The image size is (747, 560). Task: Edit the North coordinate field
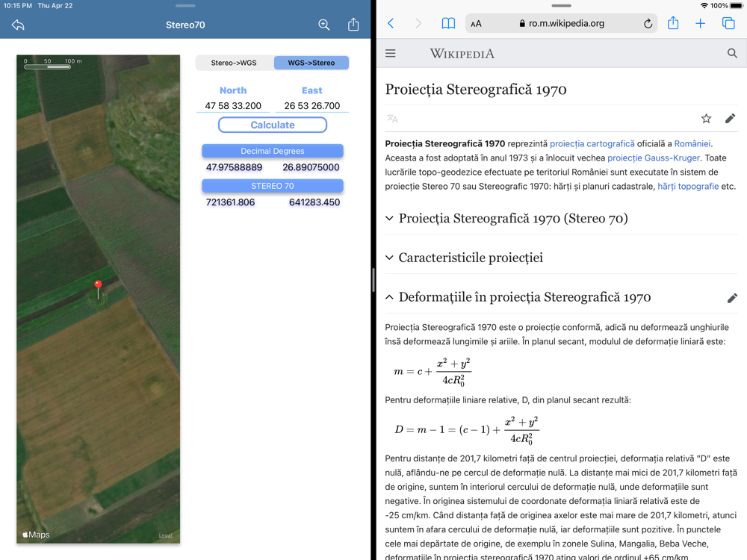tap(233, 106)
